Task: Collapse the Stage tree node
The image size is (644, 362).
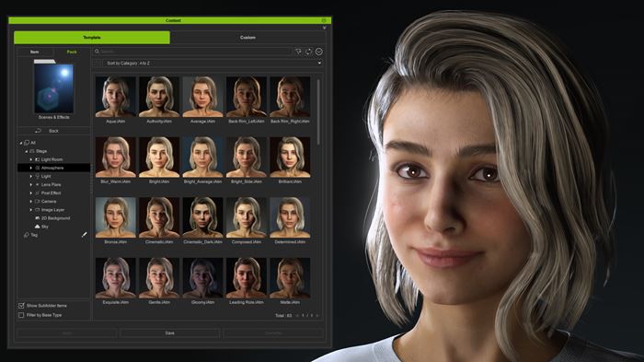Action: click(x=27, y=151)
